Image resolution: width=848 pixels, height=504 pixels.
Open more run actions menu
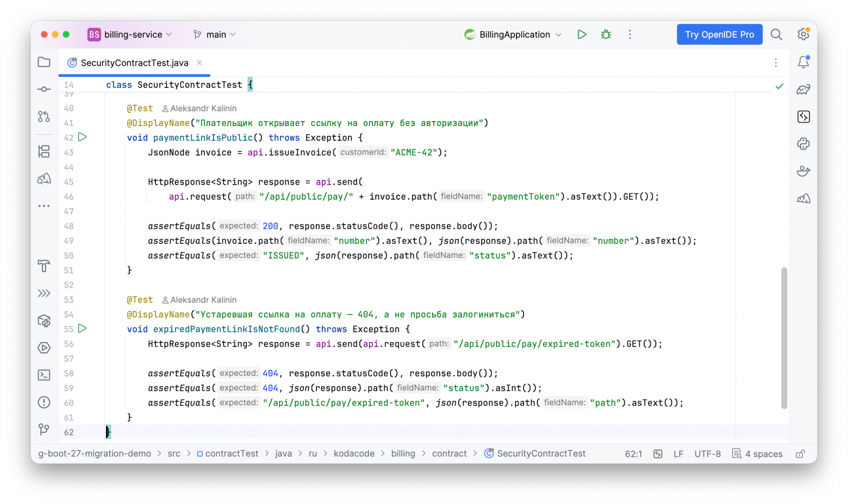[x=630, y=34]
